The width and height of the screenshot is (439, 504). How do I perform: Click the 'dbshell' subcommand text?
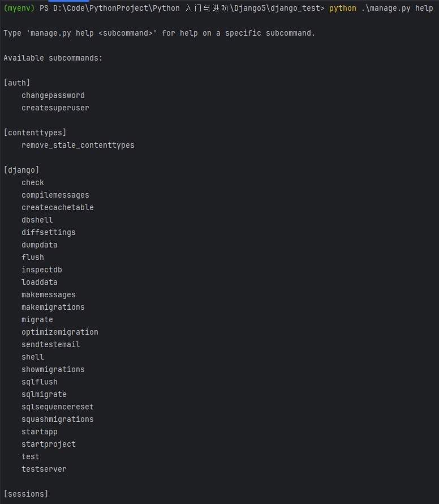click(37, 220)
